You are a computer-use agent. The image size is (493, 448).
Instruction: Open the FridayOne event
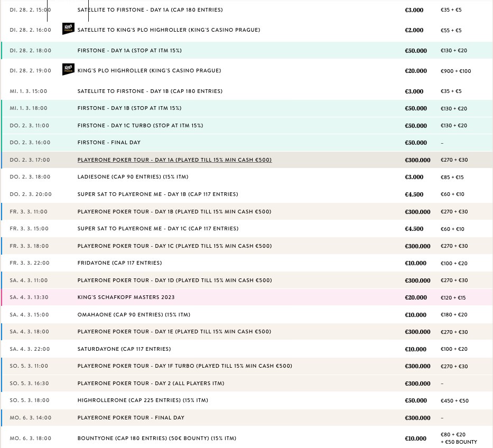119,263
